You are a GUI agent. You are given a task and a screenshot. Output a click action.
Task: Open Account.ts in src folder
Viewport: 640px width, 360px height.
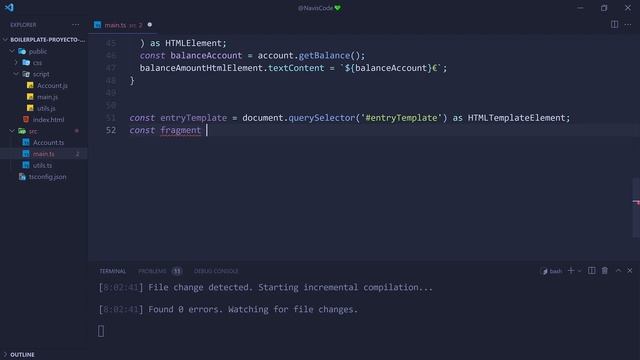tap(49, 142)
